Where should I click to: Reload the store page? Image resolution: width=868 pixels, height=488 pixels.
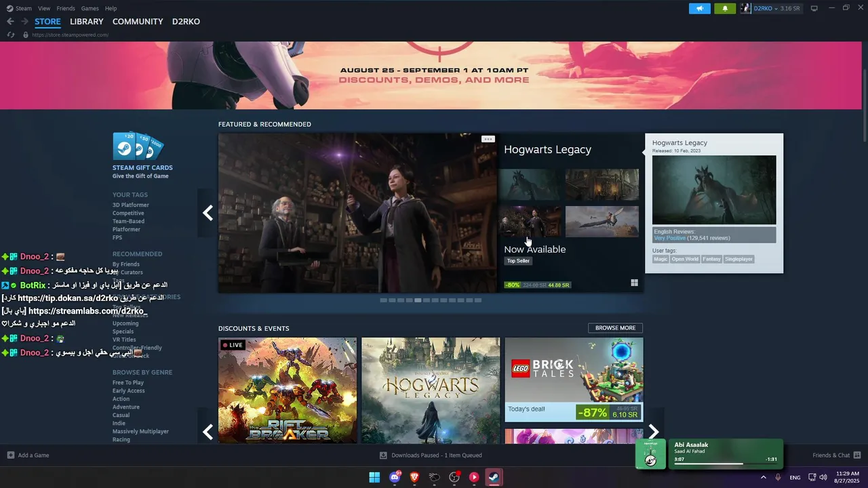pyautogui.click(x=10, y=35)
